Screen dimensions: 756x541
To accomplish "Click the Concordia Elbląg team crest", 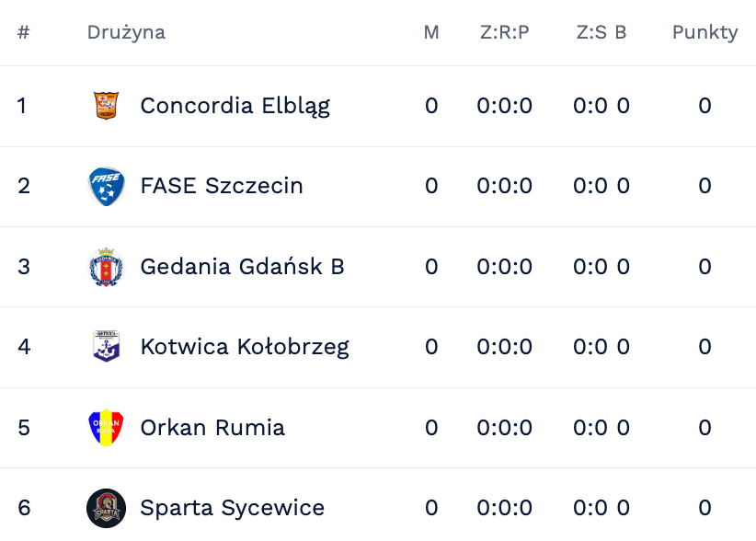I will 106,106.
